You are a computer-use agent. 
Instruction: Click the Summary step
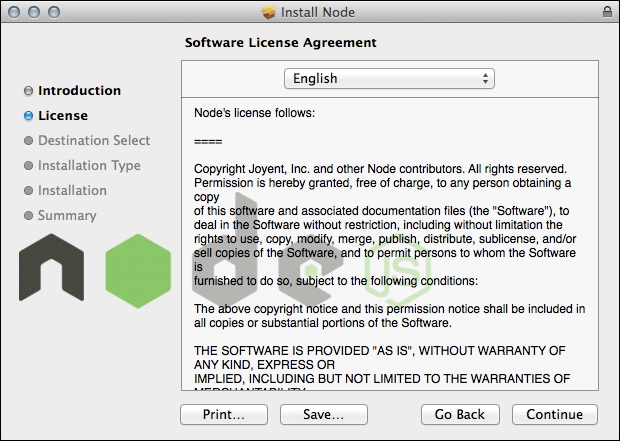(67, 216)
